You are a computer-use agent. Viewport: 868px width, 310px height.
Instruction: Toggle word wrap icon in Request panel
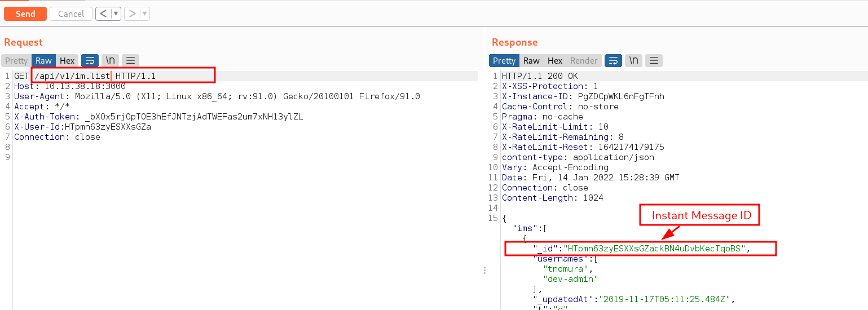tap(90, 60)
